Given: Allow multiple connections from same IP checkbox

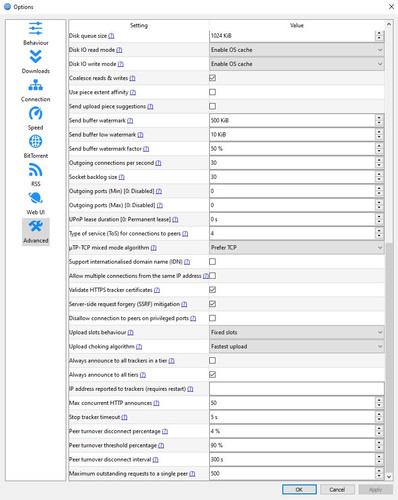Looking at the screenshot, I should tap(213, 276).
